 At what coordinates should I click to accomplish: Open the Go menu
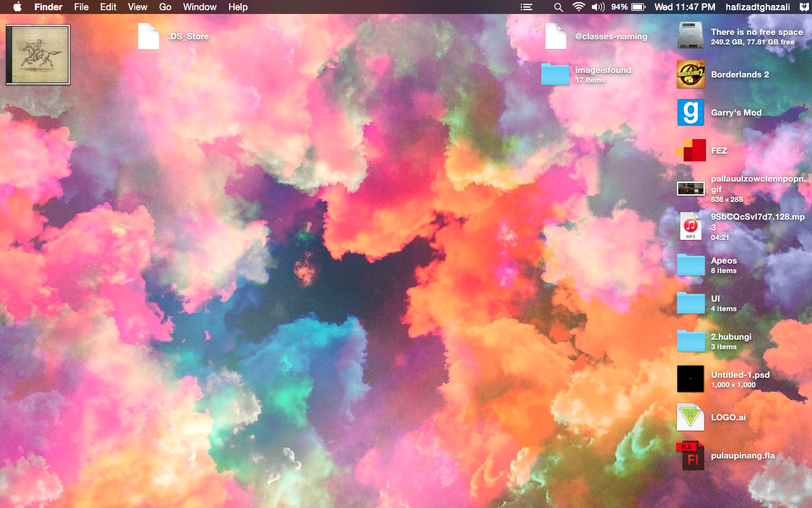click(x=165, y=7)
